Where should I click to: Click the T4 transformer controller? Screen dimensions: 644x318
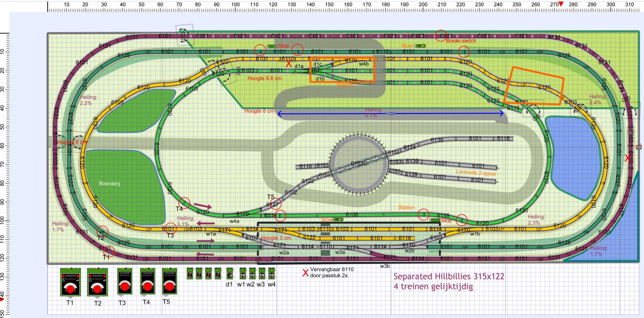(147, 281)
